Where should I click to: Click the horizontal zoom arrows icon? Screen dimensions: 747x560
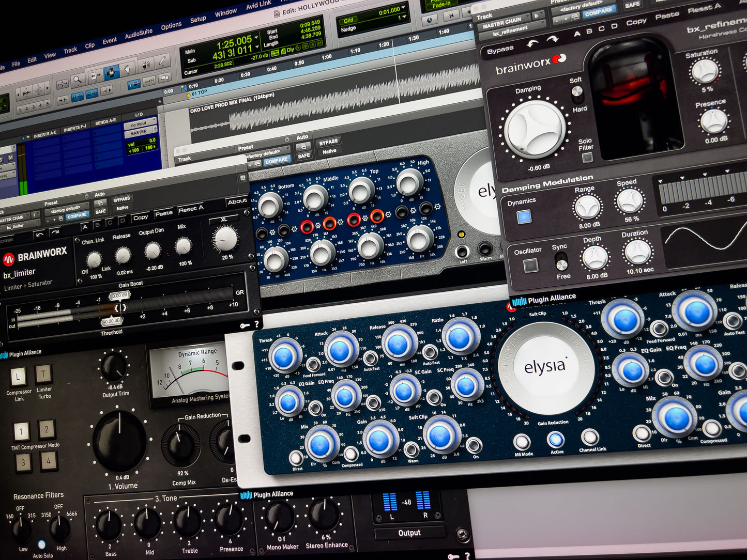[x=64, y=84]
